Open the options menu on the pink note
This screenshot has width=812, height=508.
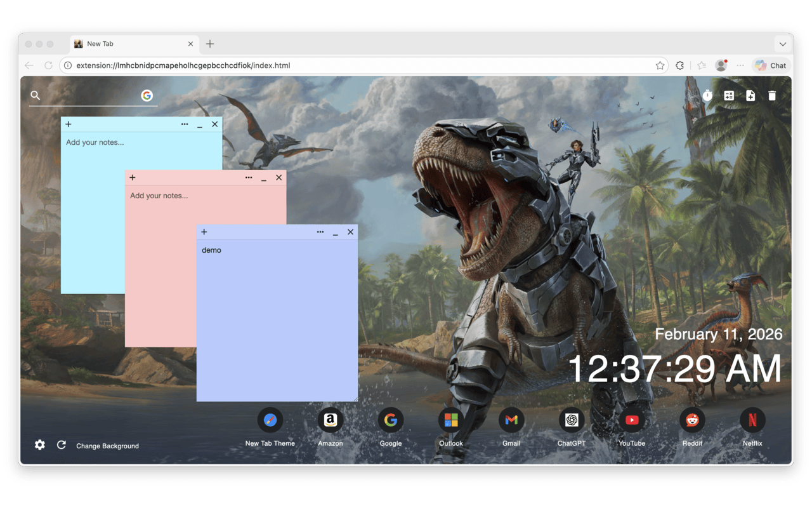[x=249, y=178]
